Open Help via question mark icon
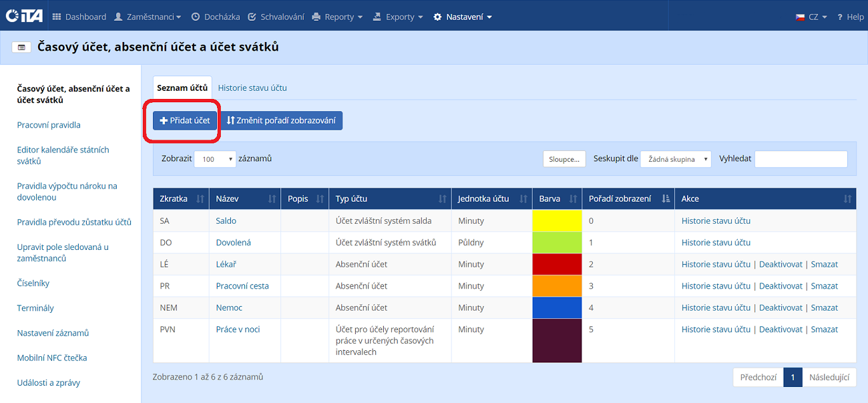Viewport: 868px width, 403px height. 840,17
